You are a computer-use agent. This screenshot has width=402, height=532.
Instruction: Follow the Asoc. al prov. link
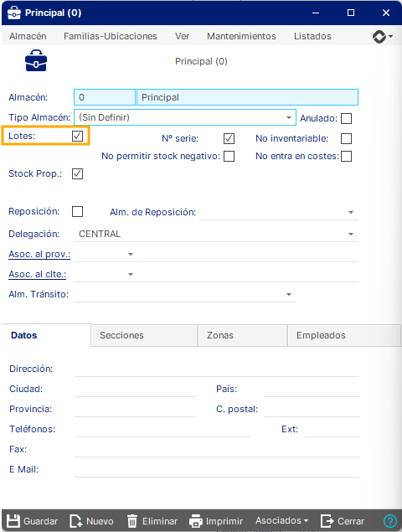pos(39,254)
